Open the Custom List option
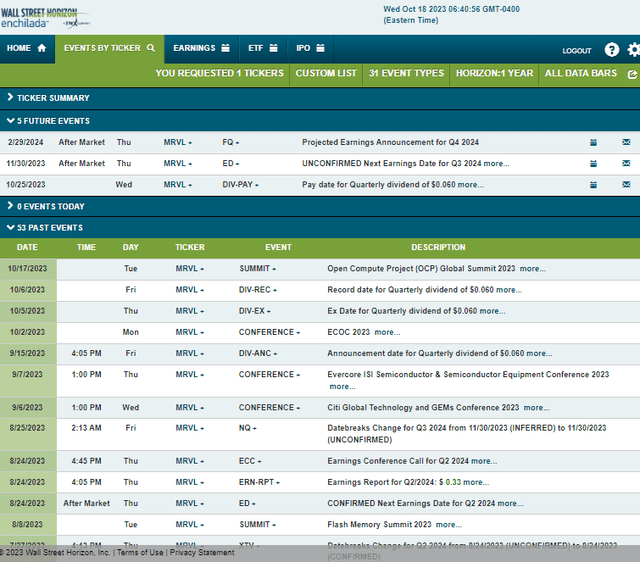 (326, 73)
